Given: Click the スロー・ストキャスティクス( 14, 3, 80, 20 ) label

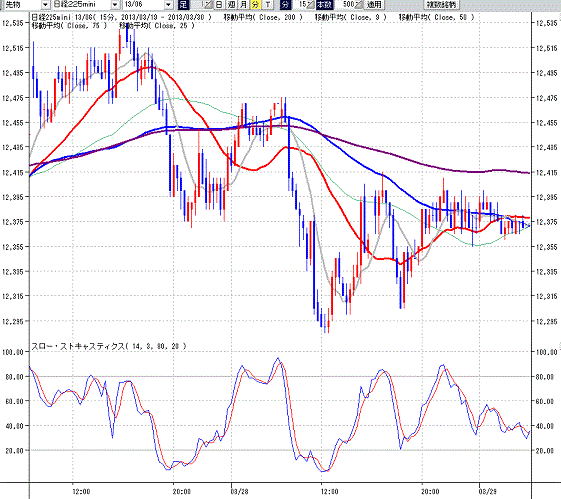Looking at the screenshot, I should [109, 346].
